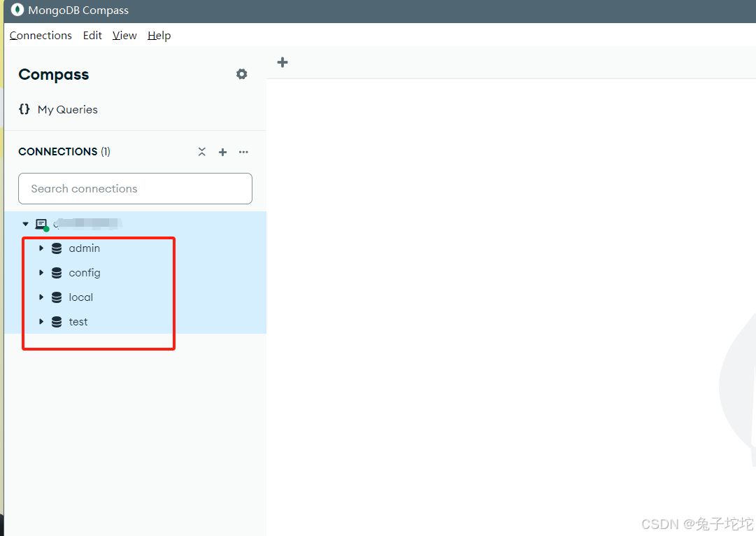Open the Help menu
The height and width of the screenshot is (536, 756).
(159, 36)
